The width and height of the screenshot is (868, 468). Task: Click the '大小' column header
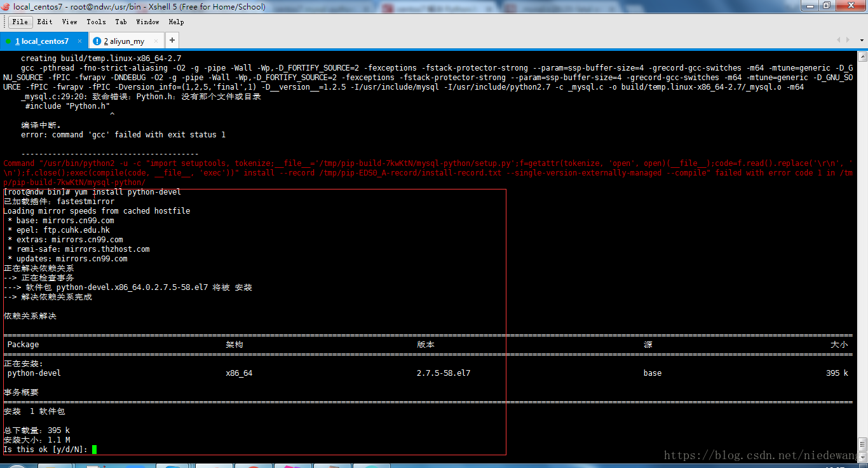click(x=839, y=345)
